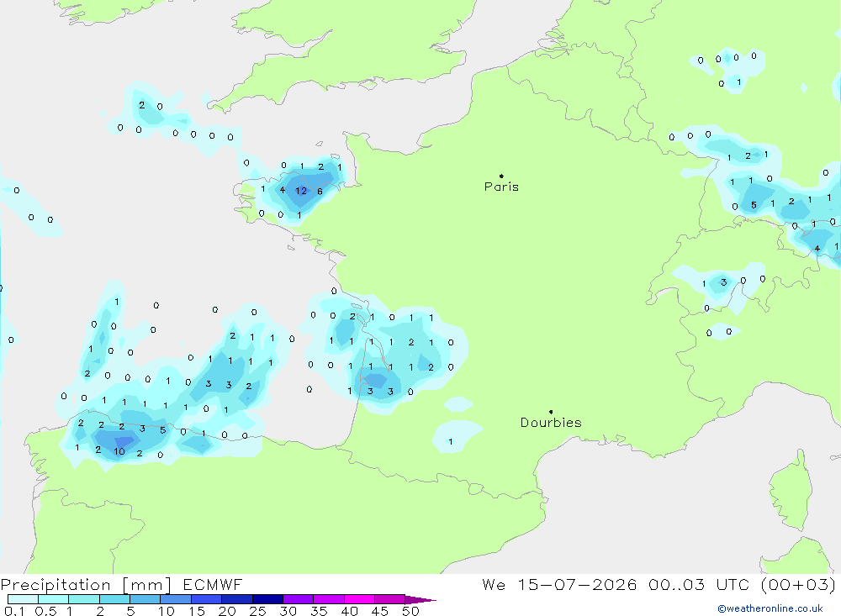Select the 12 mm value over Brittany
This screenshot has width=841, height=616.
tap(301, 191)
